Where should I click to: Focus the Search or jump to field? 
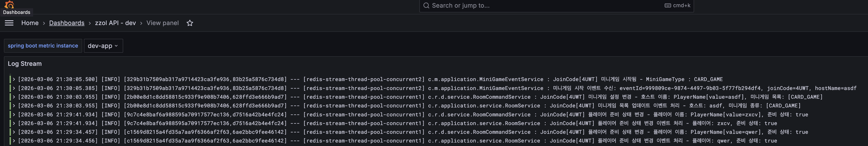pyautogui.click(x=539, y=5)
